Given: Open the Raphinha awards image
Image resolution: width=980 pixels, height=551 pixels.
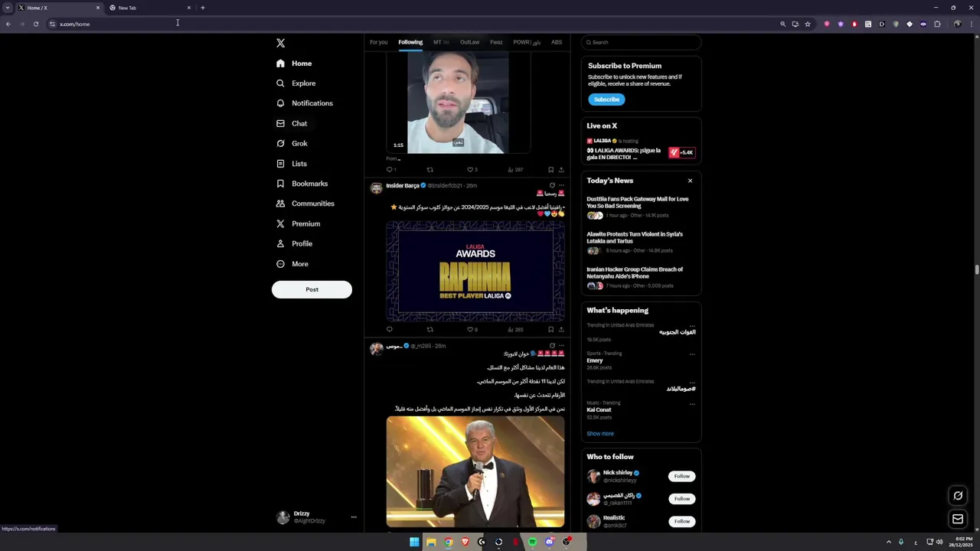Looking at the screenshot, I should pos(475,272).
